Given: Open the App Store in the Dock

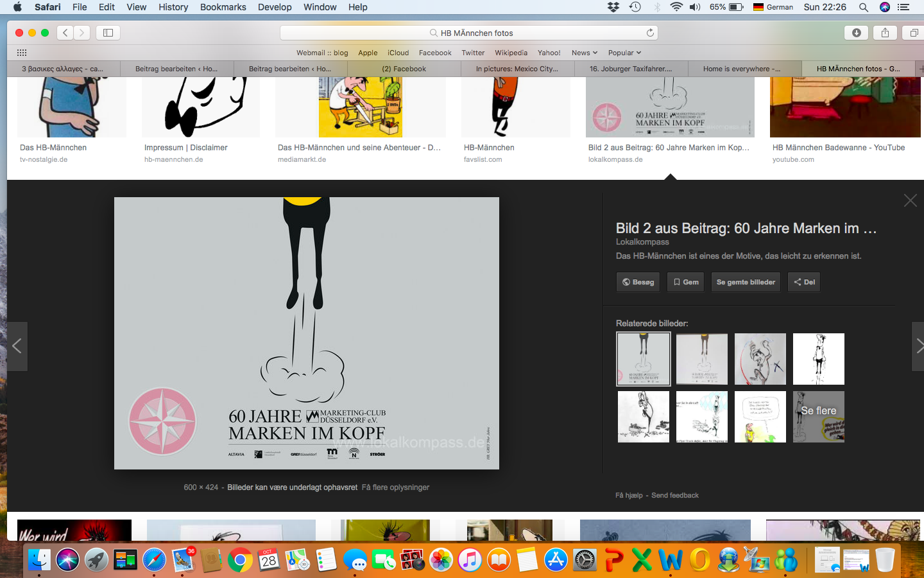Looking at the screenshot, I should click(556, 560).
